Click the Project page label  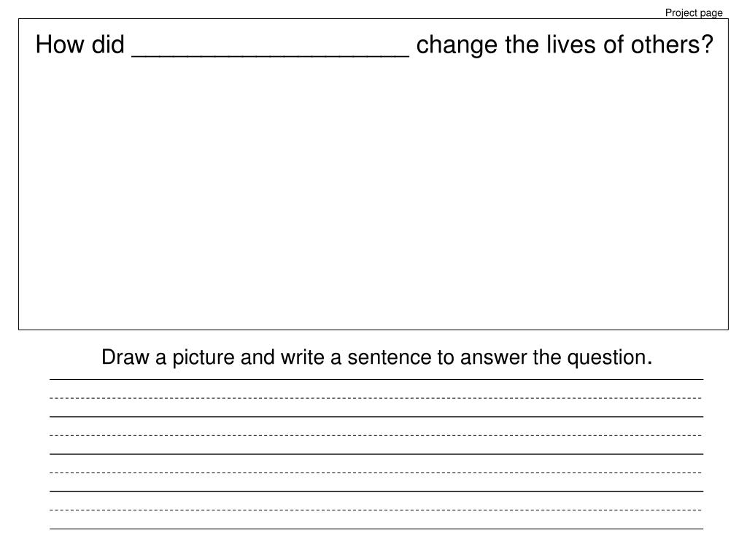[694, 13]
